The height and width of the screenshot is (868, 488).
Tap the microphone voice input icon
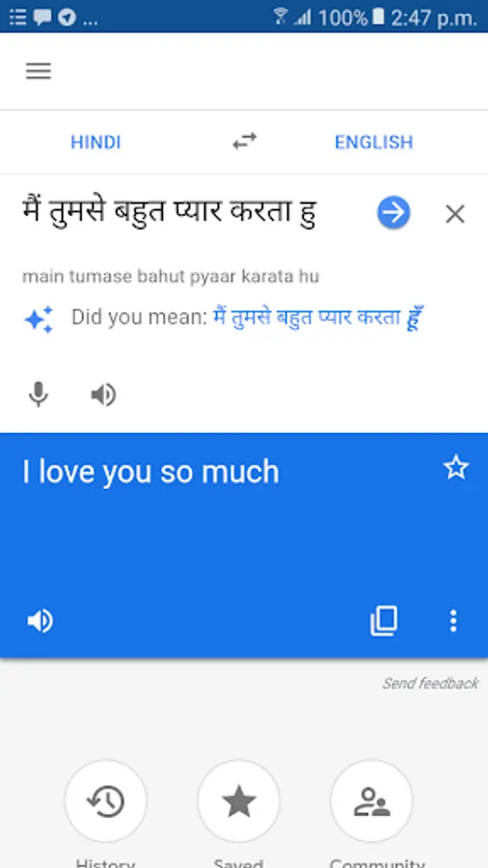click(39, 394)
